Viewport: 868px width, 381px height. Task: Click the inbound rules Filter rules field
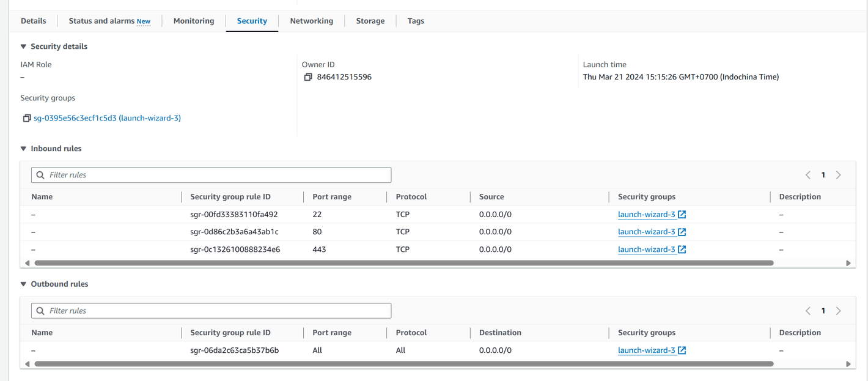pos(211,175)
